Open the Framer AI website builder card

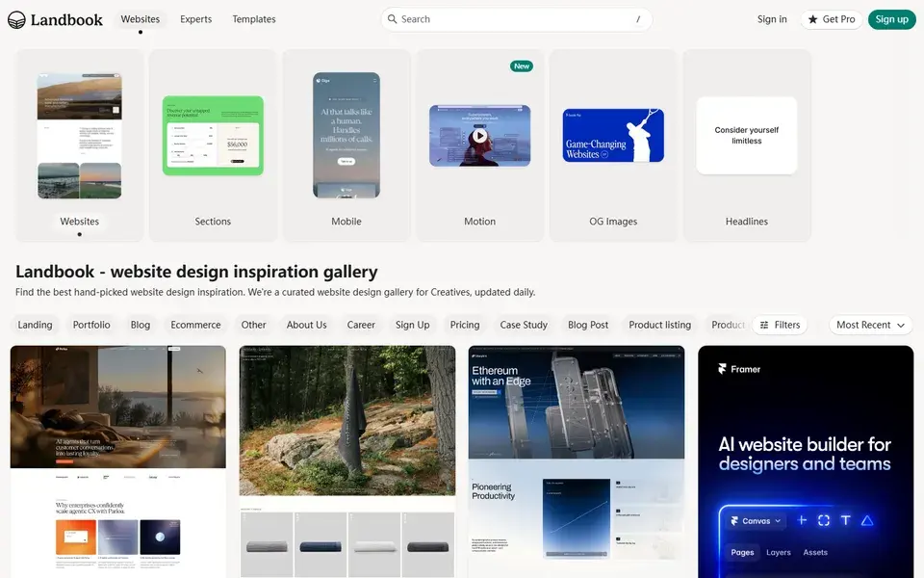[x=806, y=461]
